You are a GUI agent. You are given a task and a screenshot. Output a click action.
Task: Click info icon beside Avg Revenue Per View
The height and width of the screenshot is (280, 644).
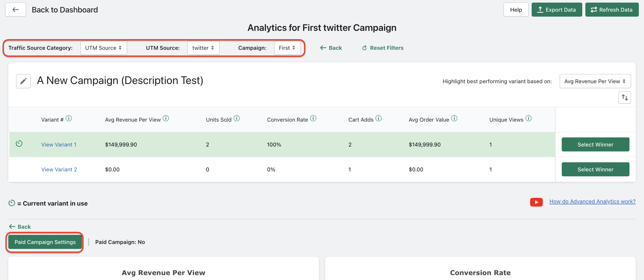166,118
